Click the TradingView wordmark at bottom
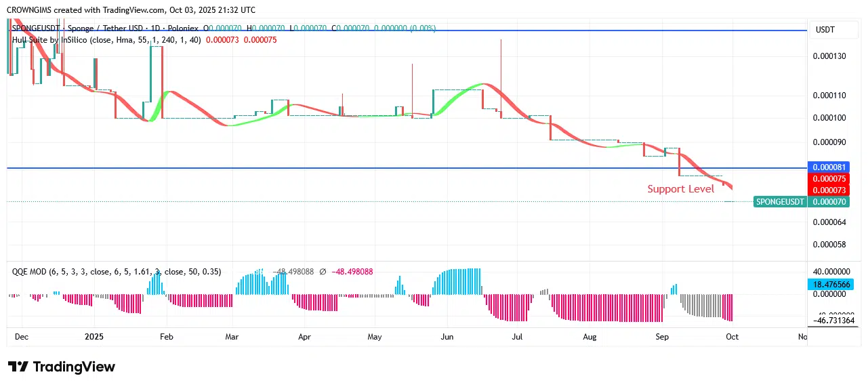This screenshot has height=387, width=868. [x=74, y=367]
